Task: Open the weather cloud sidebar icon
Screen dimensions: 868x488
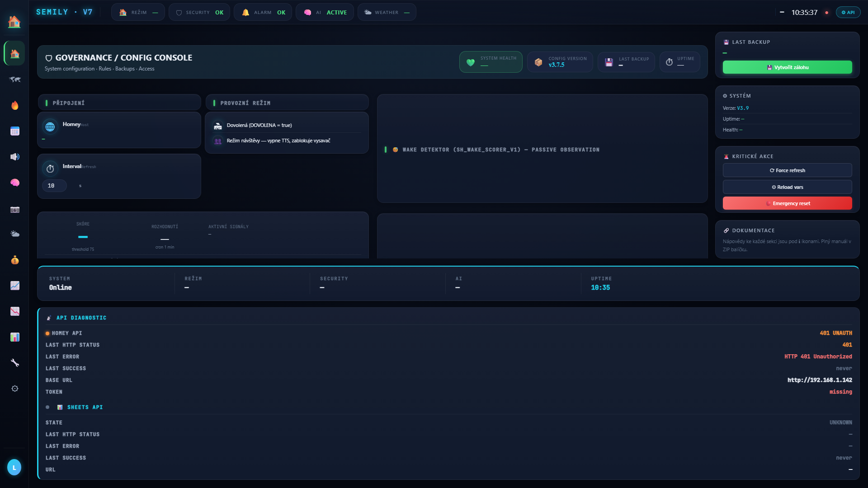Action: pyautogui.click(x=14, y=234)
